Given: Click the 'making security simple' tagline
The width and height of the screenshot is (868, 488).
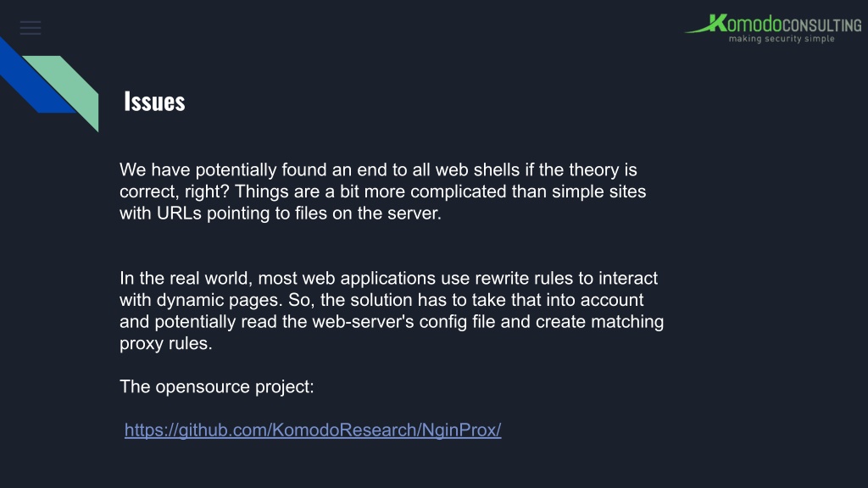Looking at the screenshot, I should 782,39.
